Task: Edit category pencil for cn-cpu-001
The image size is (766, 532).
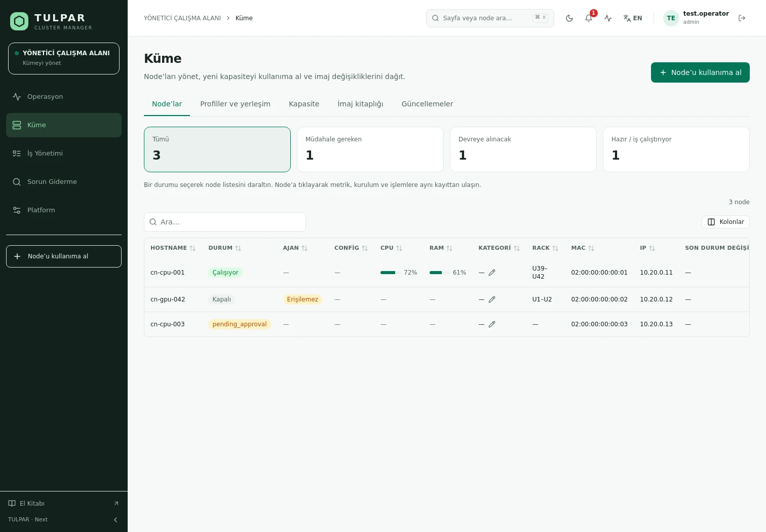Action: [x=492, y=273]
